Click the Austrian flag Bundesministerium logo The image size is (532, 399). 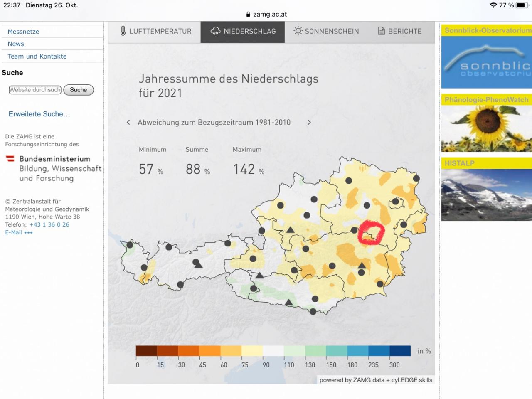(x=10, y=159)
